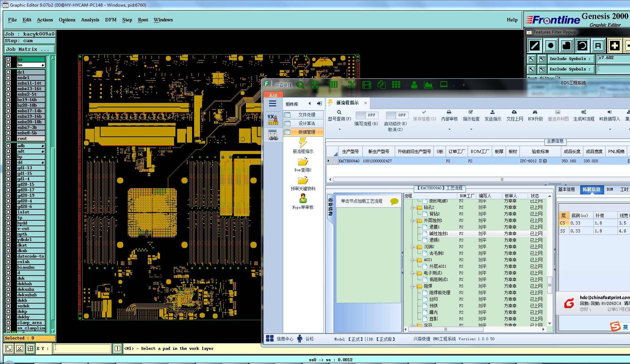The width and height of the screenshot is (630, 364).
Task: Click the arc feature filter icon
Action: tap(582, 46)
